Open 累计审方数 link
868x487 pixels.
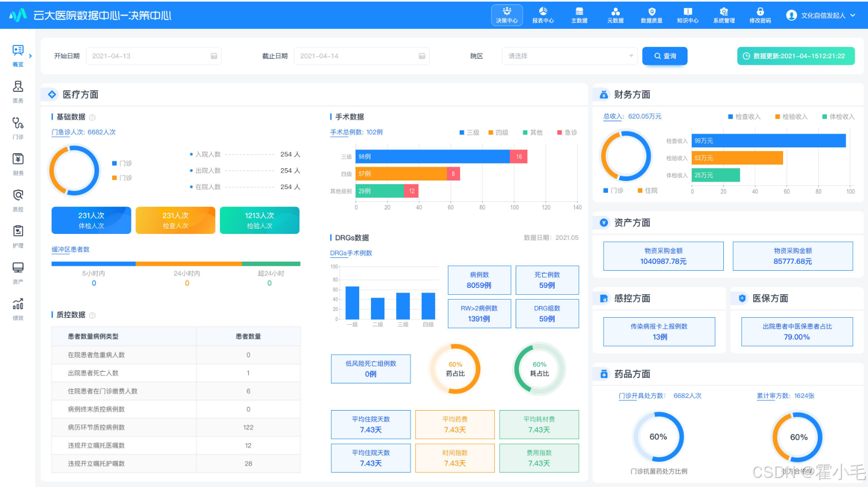pyautogui.click(x=785, y=396)
